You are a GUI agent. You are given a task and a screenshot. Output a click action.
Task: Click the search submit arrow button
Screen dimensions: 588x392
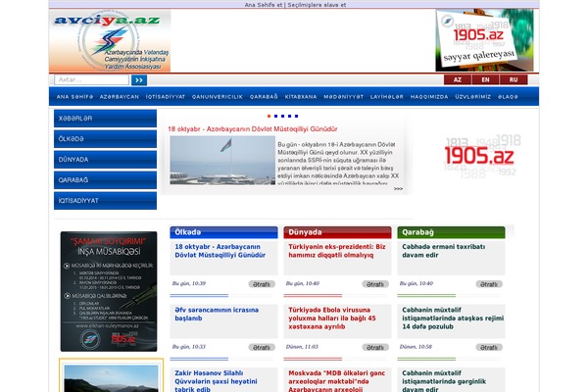coord(139,80)
